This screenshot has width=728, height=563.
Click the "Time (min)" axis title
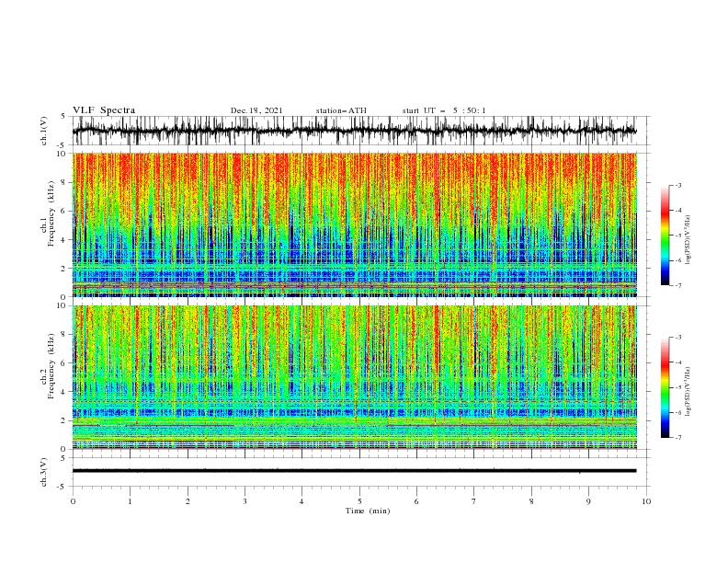pyautogui.click(x=368, y=511)
